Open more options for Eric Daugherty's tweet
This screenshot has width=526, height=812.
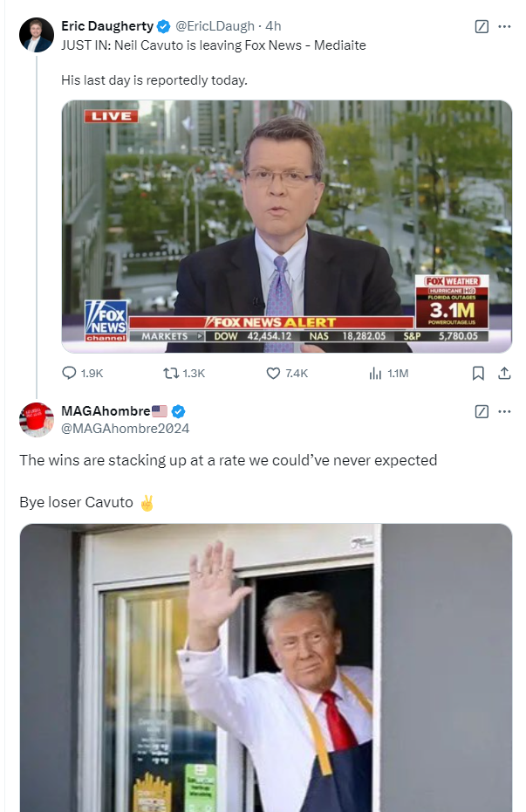(x=505, y=26)
